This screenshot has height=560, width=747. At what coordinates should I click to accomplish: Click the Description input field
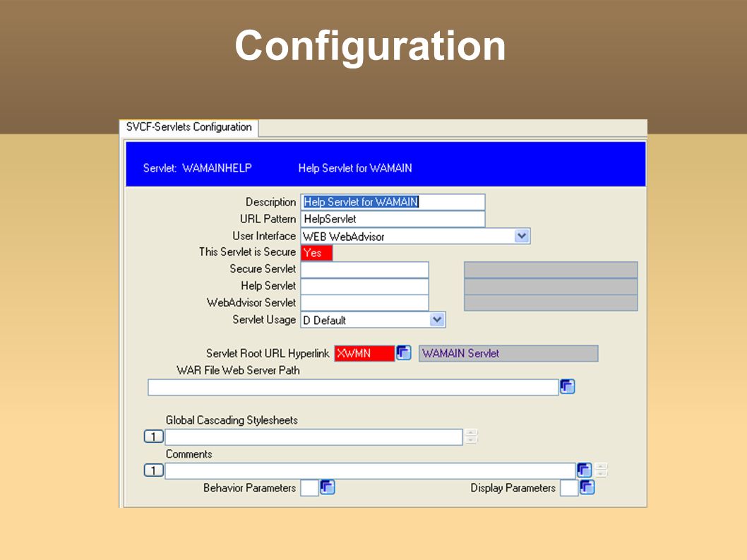393,202
